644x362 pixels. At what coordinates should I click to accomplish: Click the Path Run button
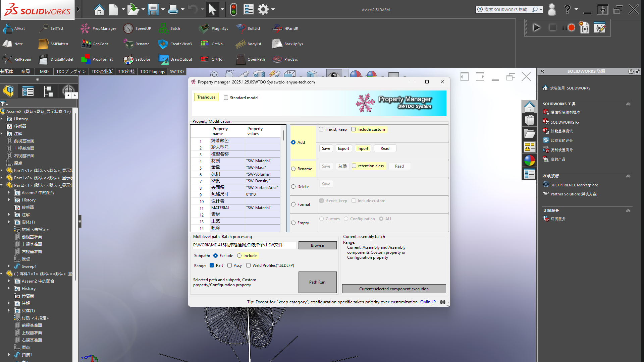coord(317,282)
